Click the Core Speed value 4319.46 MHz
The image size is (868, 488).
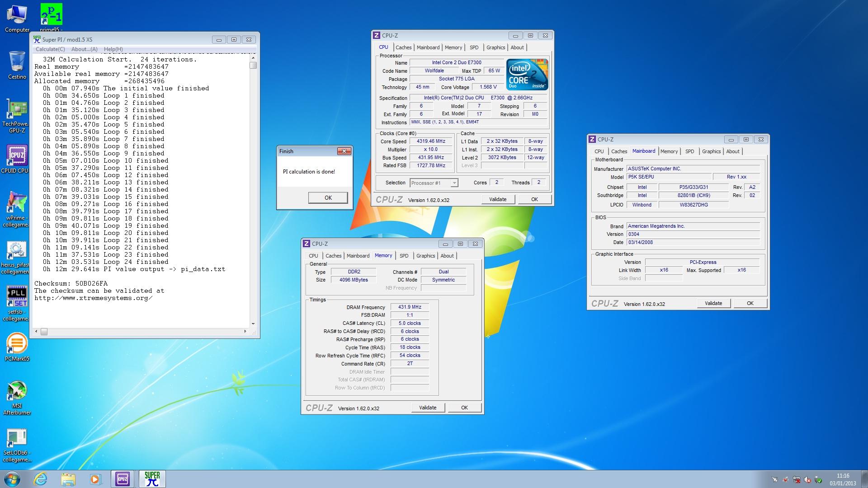pyautogui.click(x=431, y=141)
